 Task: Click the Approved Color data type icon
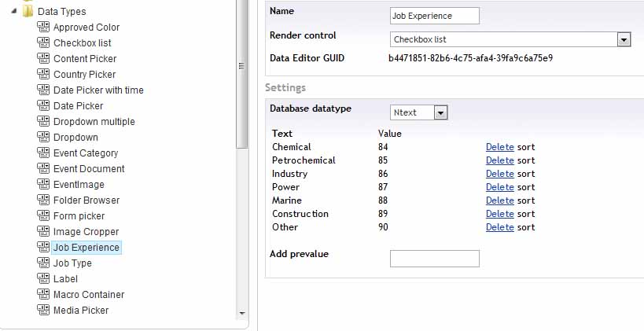click(x=43, y=28)
